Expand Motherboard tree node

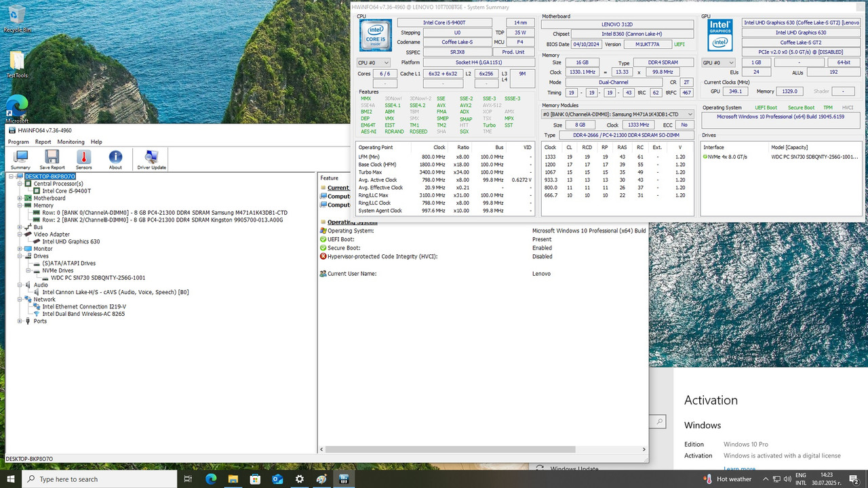pos(19,198)
